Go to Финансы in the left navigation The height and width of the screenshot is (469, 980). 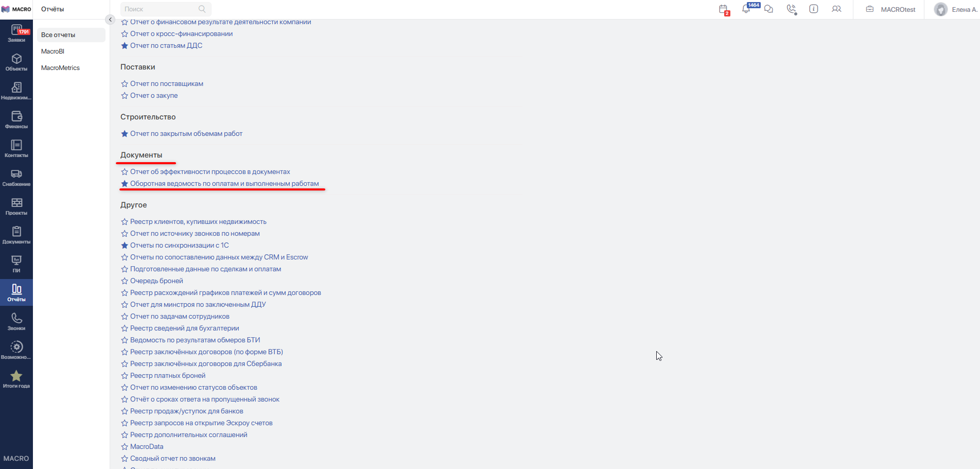pyautogui.click(x=16, y=120)
